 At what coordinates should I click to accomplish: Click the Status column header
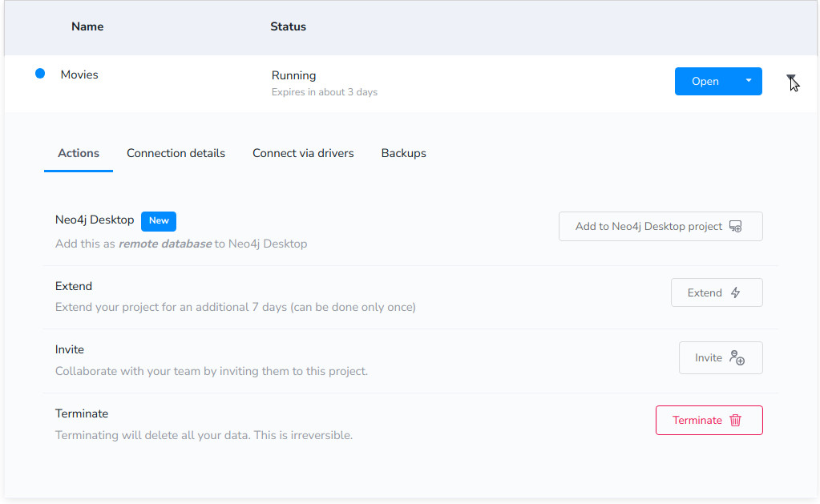(288, 26)
